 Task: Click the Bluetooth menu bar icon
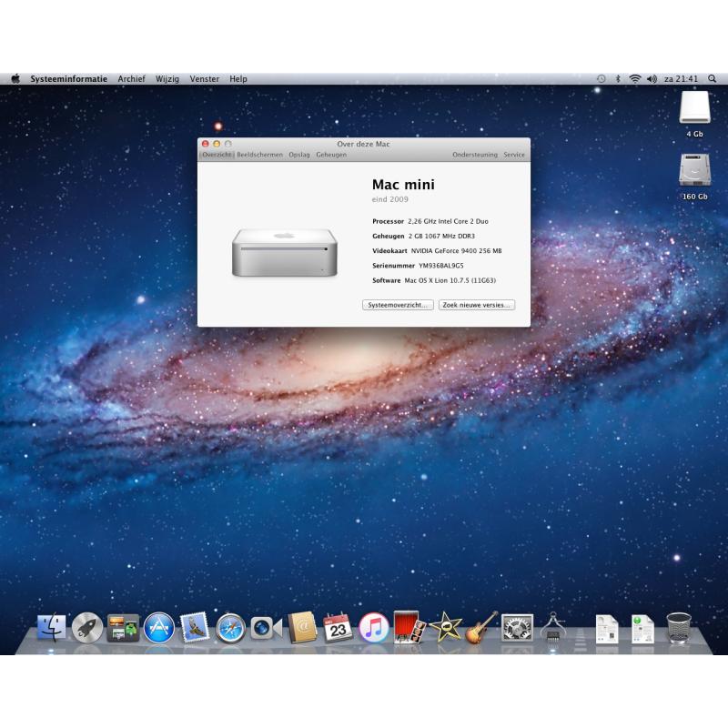pos(618,79)
